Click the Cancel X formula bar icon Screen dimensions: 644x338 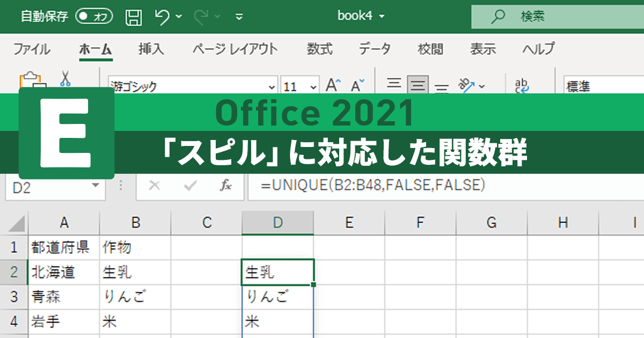155,186
